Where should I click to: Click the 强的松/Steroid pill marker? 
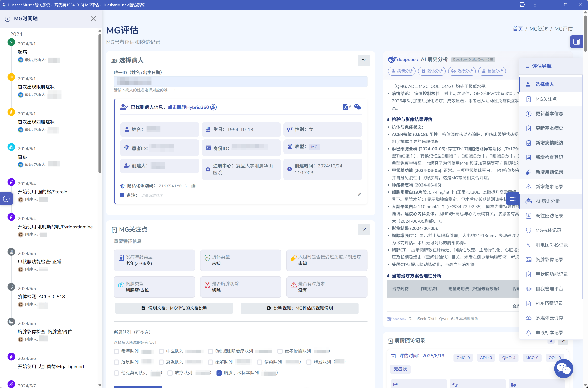pos(11,182)
